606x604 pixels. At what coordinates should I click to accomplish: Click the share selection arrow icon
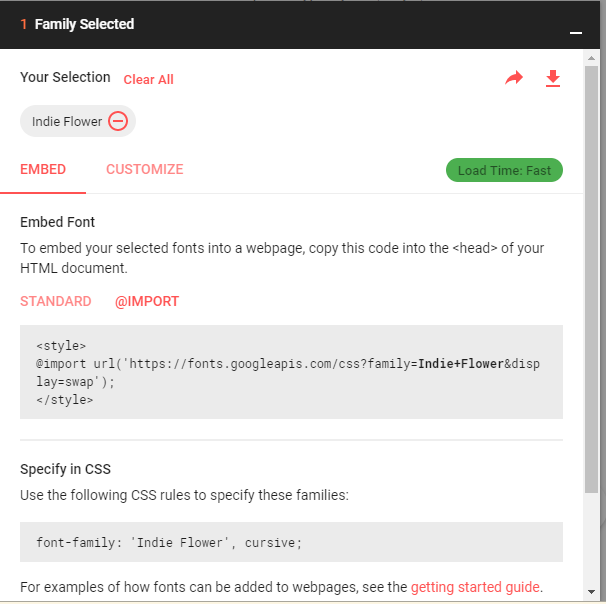click(514, 78)
